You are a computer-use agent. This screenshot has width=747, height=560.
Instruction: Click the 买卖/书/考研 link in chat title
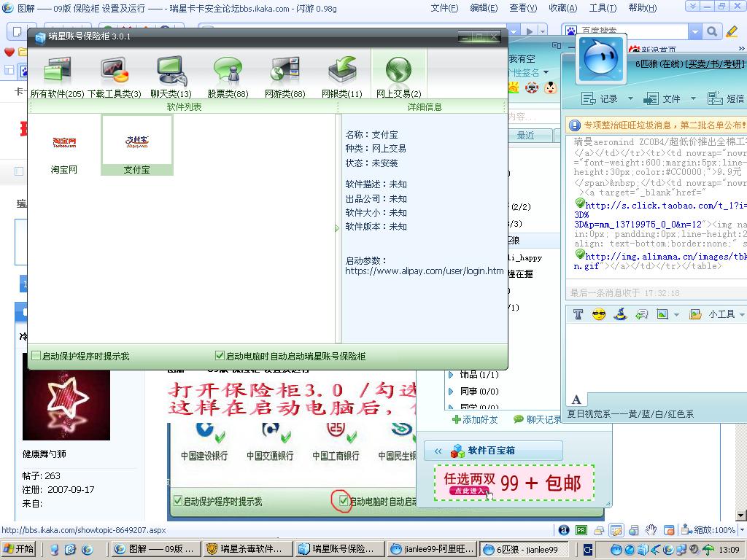coord(713,64)
